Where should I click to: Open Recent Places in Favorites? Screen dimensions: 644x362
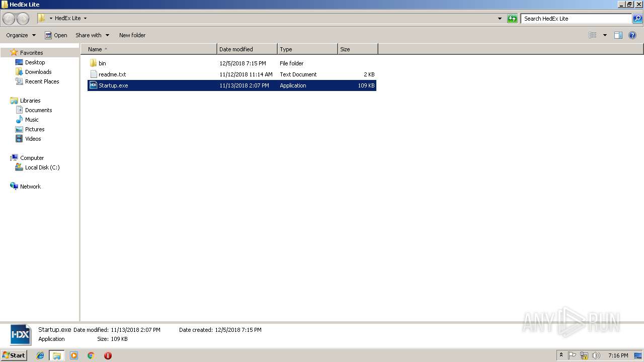pyautogui.click(x=42, y=81)
